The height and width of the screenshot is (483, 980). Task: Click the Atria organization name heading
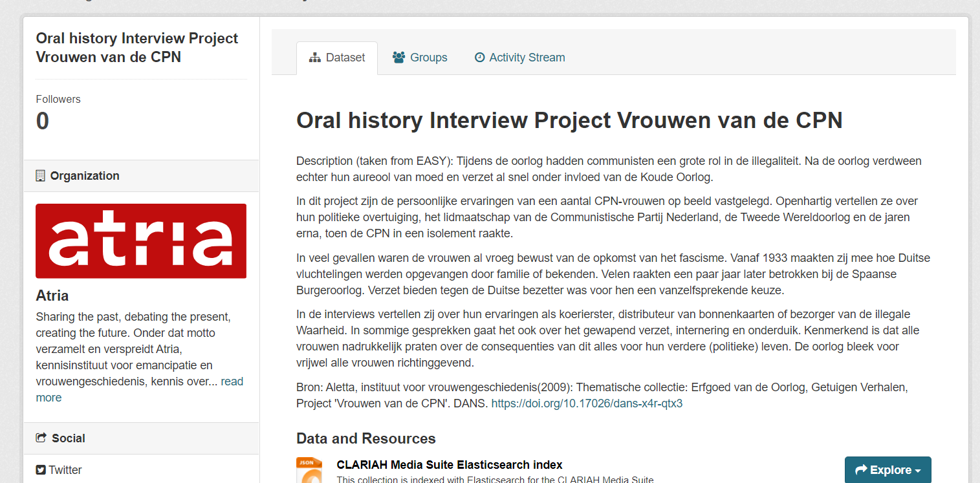click(x=52, y=295)
